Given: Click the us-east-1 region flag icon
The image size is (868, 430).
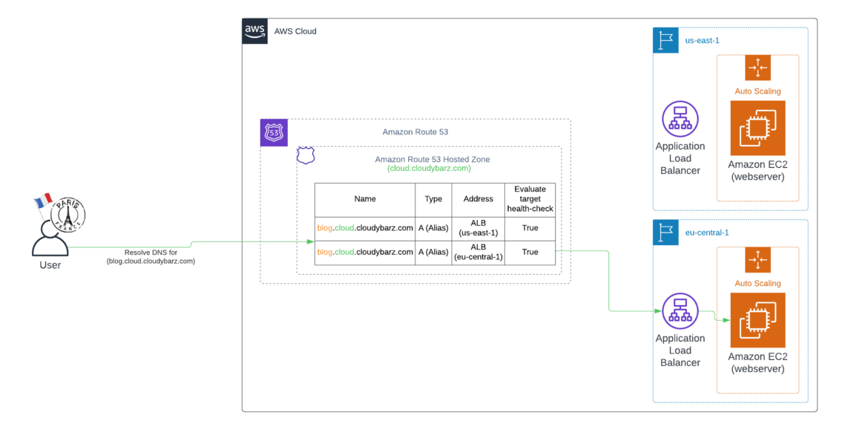Looking at the screenshot, I should pos(665,40).
